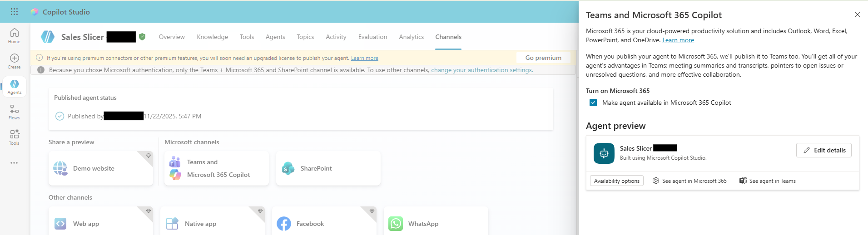Click the Sales Slicer agent title
The width and height of the screenshot is (868, 235).
82,37
